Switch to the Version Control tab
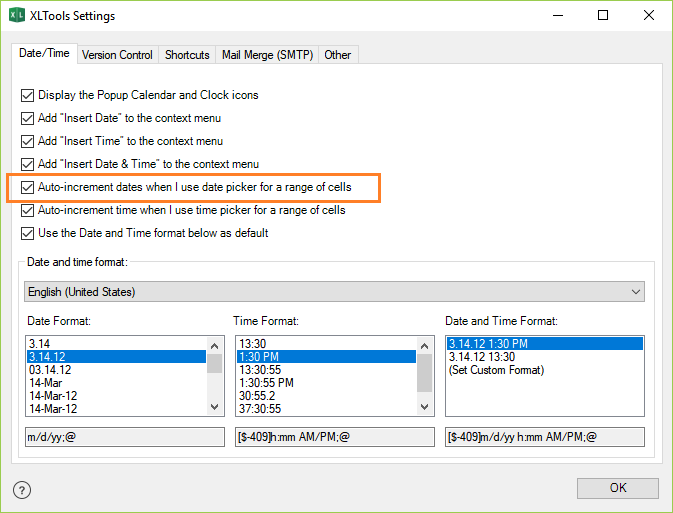Screen dimensions: 673x513 117,55
